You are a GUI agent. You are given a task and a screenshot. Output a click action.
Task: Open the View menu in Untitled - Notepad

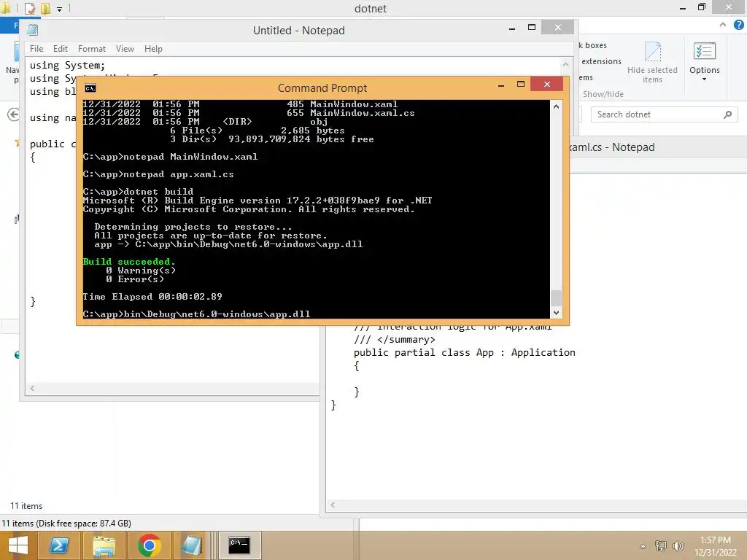(125, 49)
